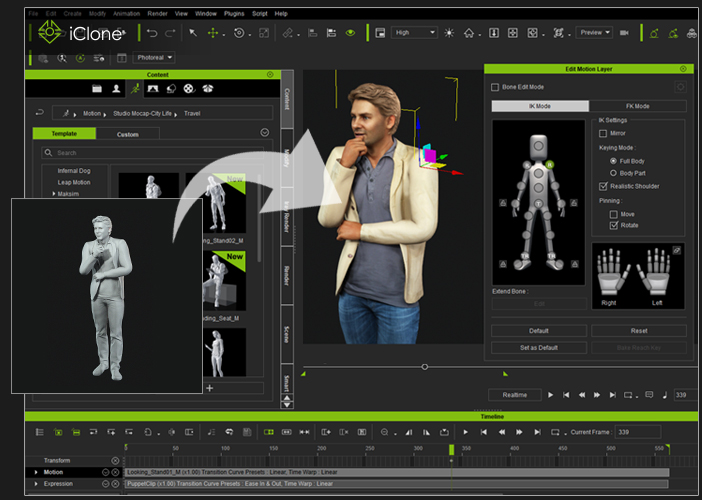The image size is (702, 500).
Task: Click the camera record icon near Preview
Action: pyautogui.click(x=624, y=33)
